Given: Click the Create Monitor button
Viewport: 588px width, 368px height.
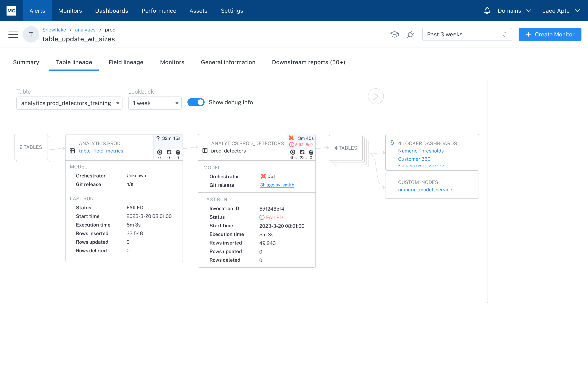Looking at the screenshot, I should pyautogui.click(x=550, y=34).
